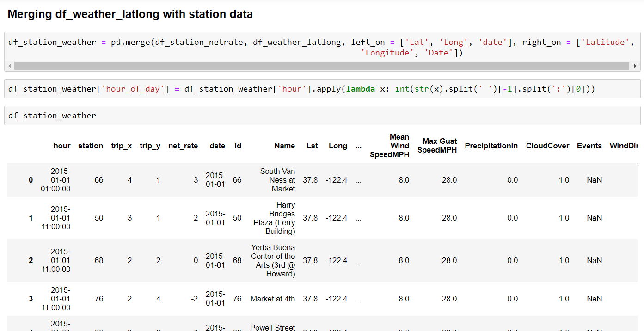The width and height of the screenshot is (644, 331).
Task: Click the 'trip_x' column header
Action: [x=122, y=146]
